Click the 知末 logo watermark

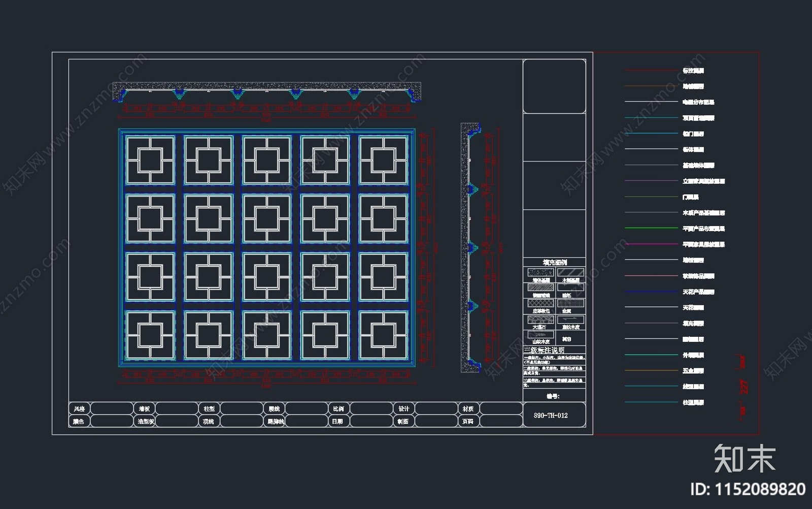[x=745, y=459]
